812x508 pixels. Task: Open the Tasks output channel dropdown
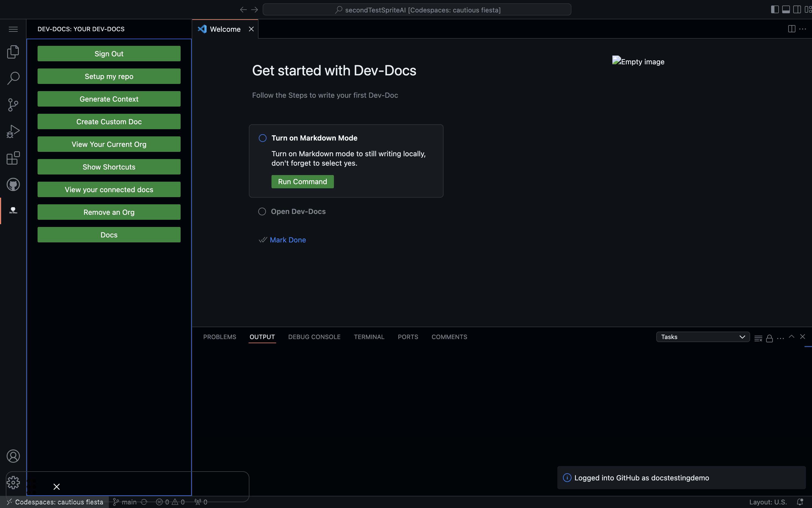tap(702, 337)
